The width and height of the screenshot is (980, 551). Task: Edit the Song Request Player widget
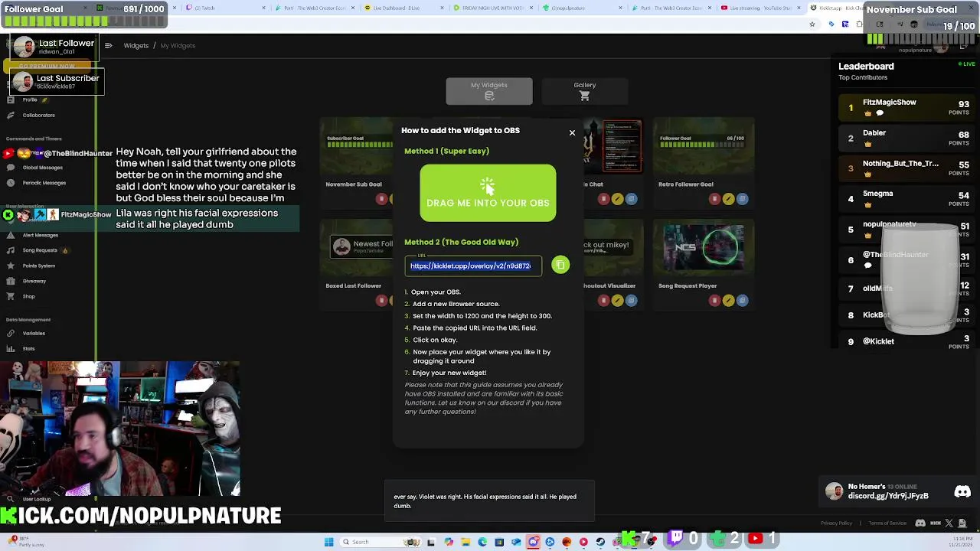coord(728,300)
